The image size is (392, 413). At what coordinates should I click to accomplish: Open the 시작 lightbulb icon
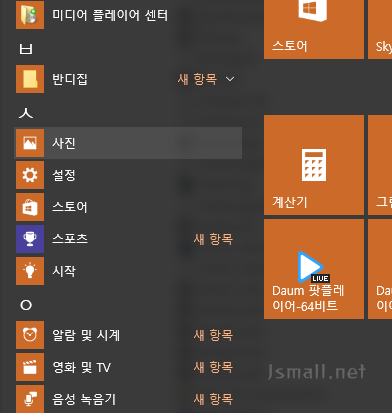(30, 271)
